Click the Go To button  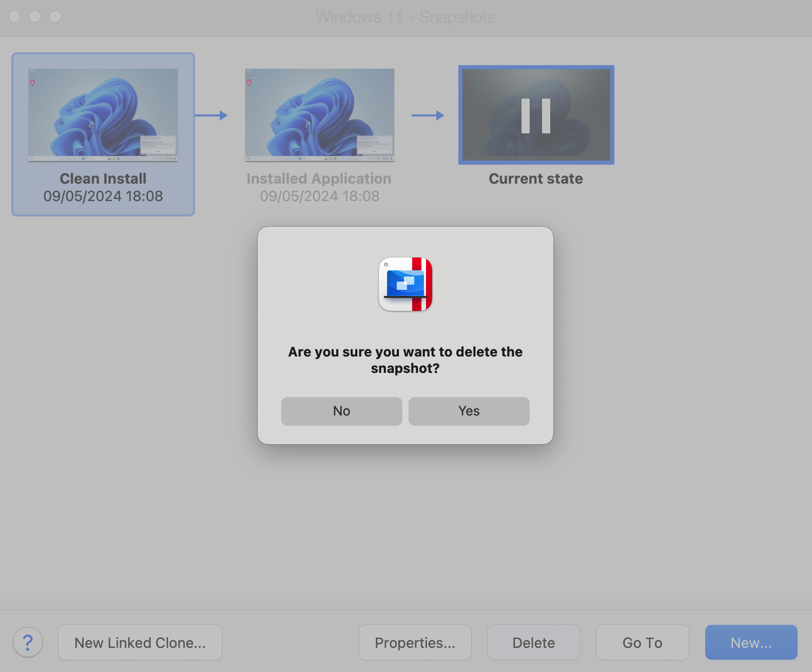coord(642,642)
